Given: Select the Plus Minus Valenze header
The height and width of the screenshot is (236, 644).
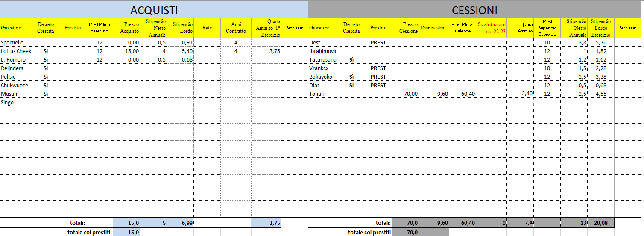Looking at the screenshot, I should pyautogui.click(x=463, y=28).
